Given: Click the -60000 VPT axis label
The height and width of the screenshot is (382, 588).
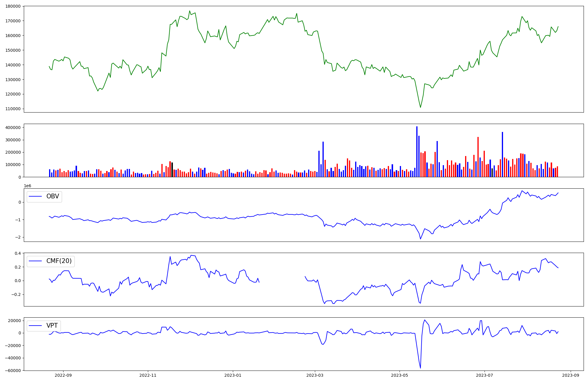Looking at the screenshot, I should coord(13,371).
